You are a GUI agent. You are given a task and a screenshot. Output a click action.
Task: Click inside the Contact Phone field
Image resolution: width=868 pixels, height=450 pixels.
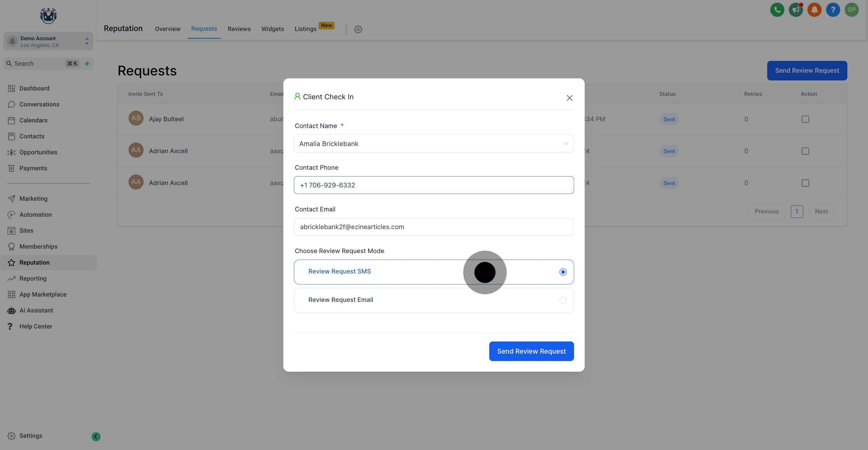click(434, 185)
